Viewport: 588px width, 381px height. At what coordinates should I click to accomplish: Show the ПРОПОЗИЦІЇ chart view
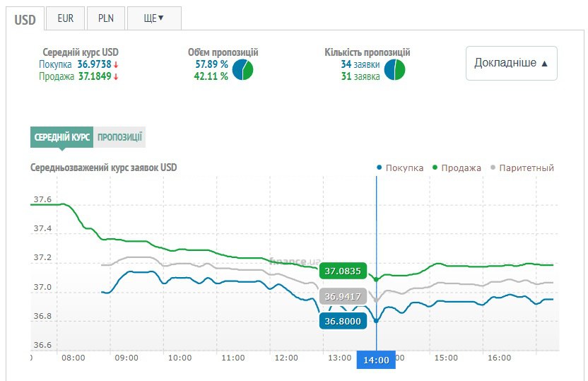coord(119,138)
